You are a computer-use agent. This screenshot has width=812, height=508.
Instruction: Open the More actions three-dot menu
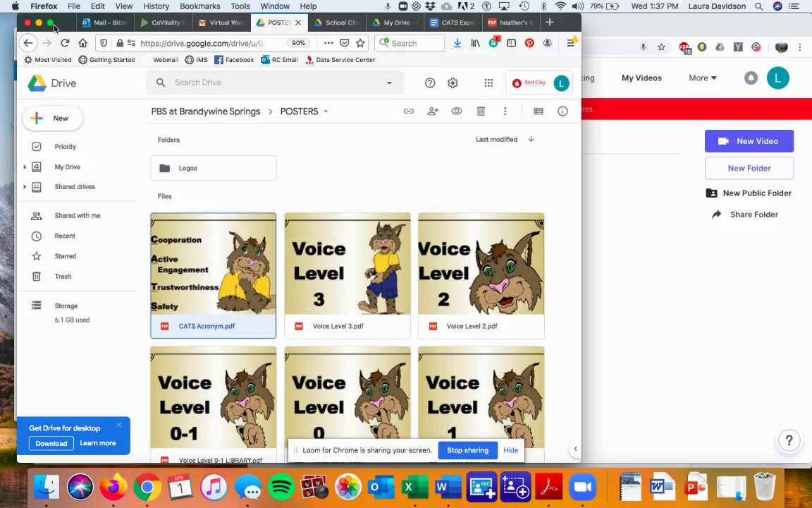point(505,111)
